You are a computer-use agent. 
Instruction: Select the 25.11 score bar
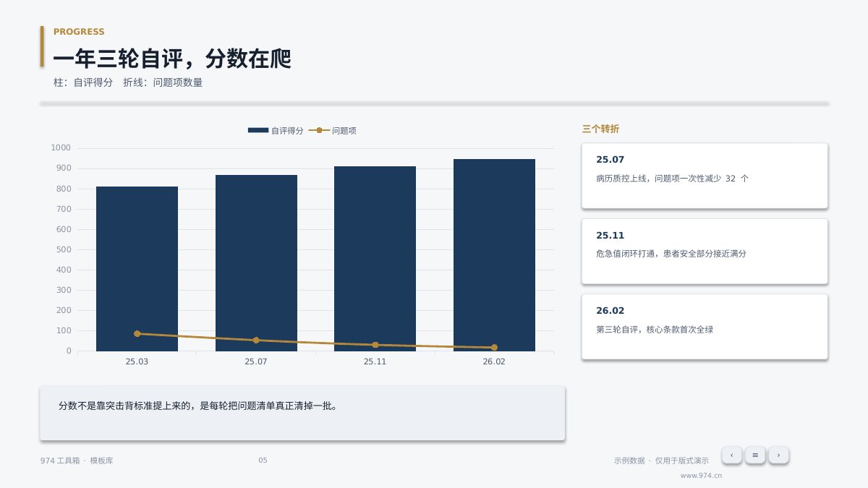point(375,259)
